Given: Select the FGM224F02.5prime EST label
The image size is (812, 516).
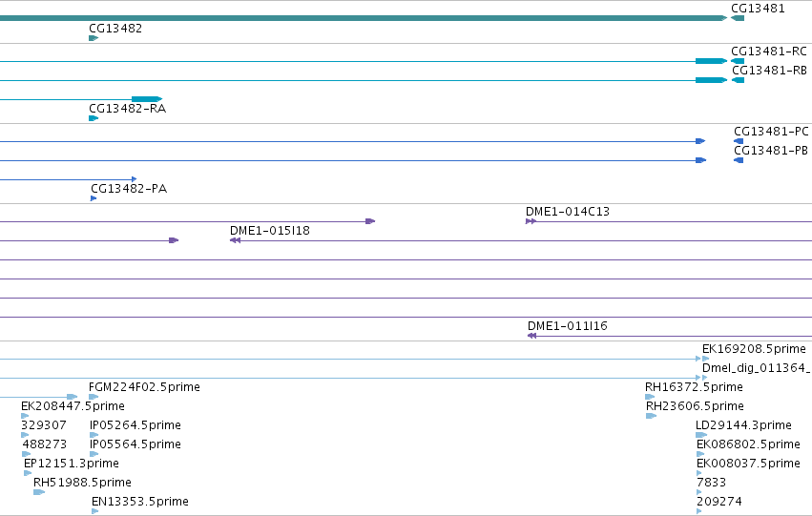Looking at the screenshot, I should pyautogui.click(x=144, y=387).
